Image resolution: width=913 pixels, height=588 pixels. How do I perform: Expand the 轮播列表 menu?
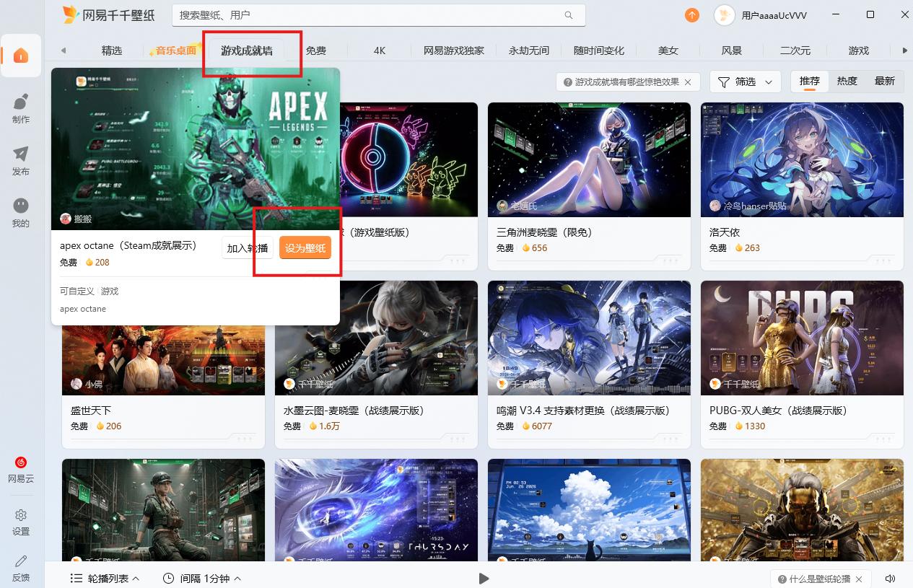(105, 579)
